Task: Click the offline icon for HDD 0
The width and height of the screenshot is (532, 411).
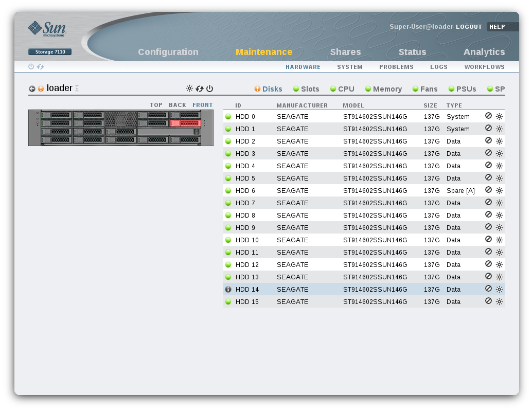Action: pos(488,116)
